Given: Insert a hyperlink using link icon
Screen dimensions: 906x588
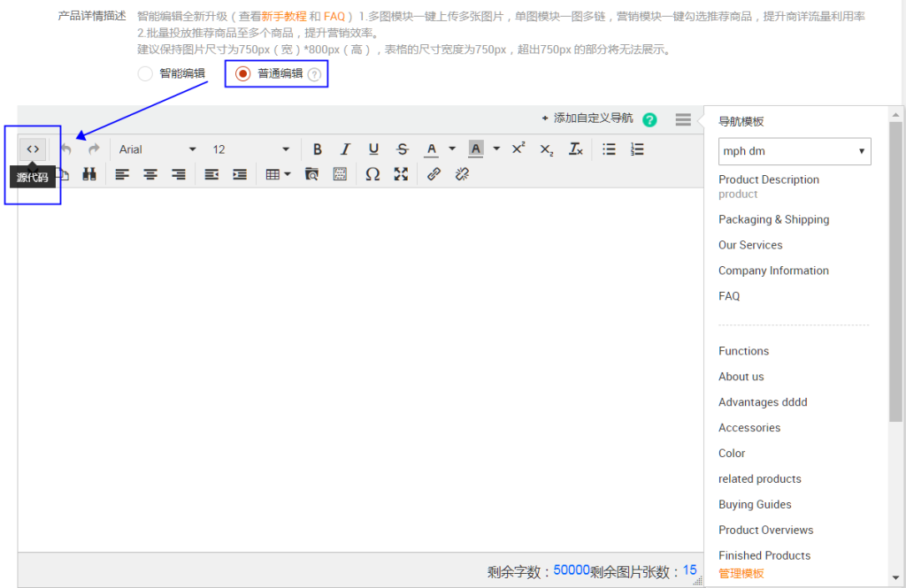Looking at the screenshot, I should click(434, 175).
